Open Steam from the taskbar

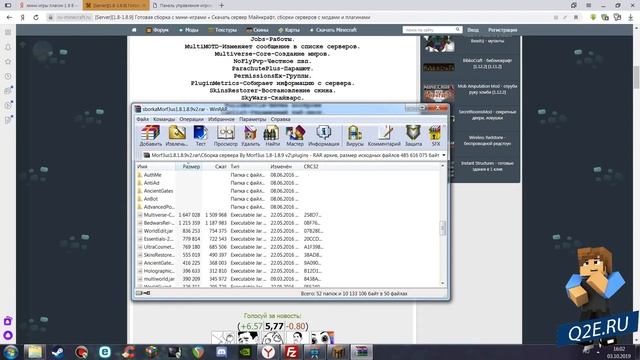58,352
